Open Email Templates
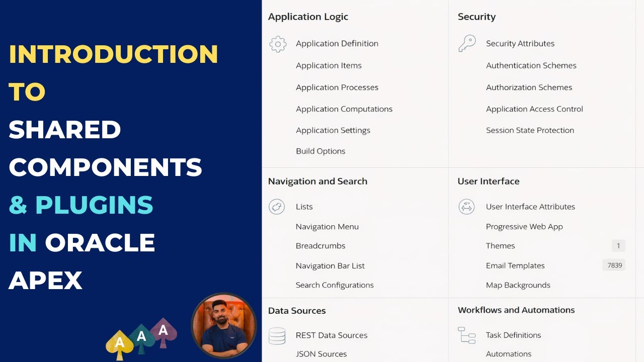This screenshot has height=362, width=644. click(515, 266)
